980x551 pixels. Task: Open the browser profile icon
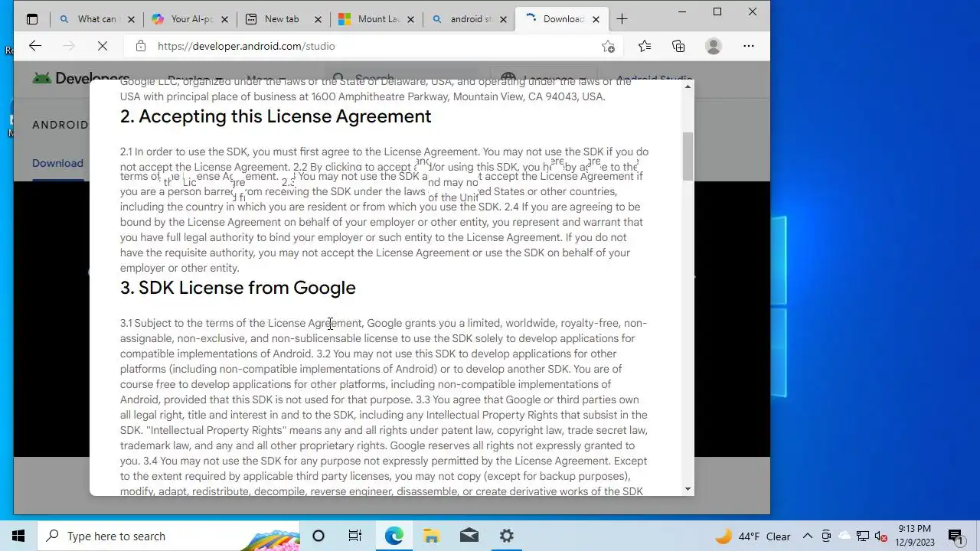pyautogui.click(x=714, y=46)
